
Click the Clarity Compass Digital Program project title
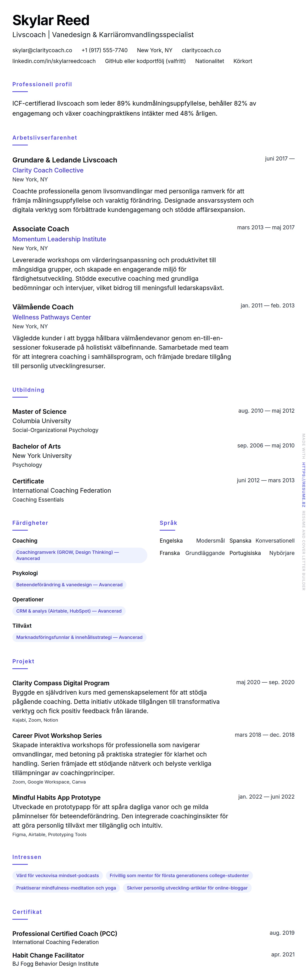(x=61, y=683)
